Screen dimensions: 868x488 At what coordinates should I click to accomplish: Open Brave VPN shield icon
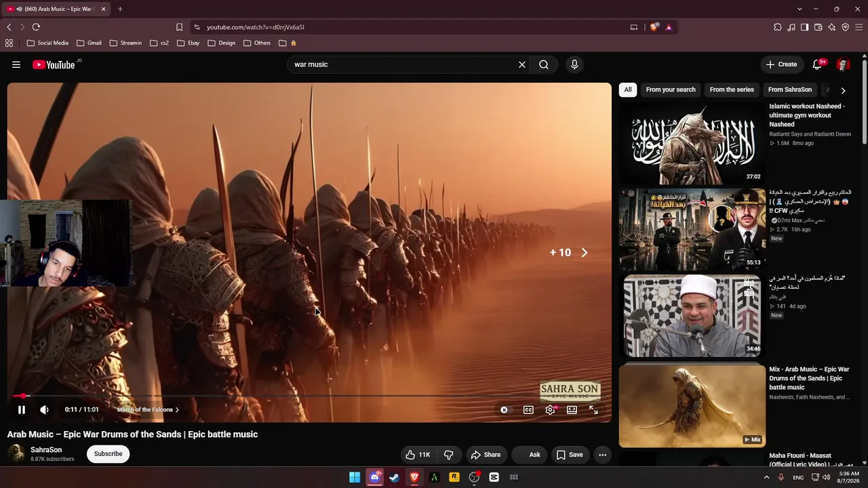pyautogui.click(x=845, y=27)
